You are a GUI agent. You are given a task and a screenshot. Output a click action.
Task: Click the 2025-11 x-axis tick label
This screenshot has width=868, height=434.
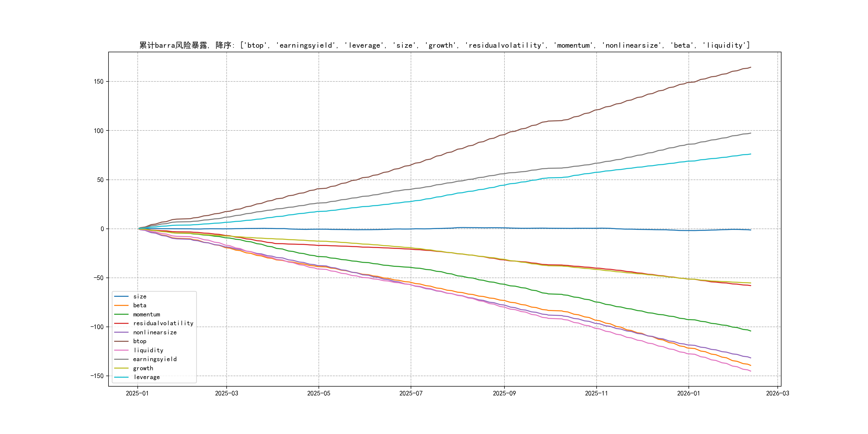pos(596,393)
